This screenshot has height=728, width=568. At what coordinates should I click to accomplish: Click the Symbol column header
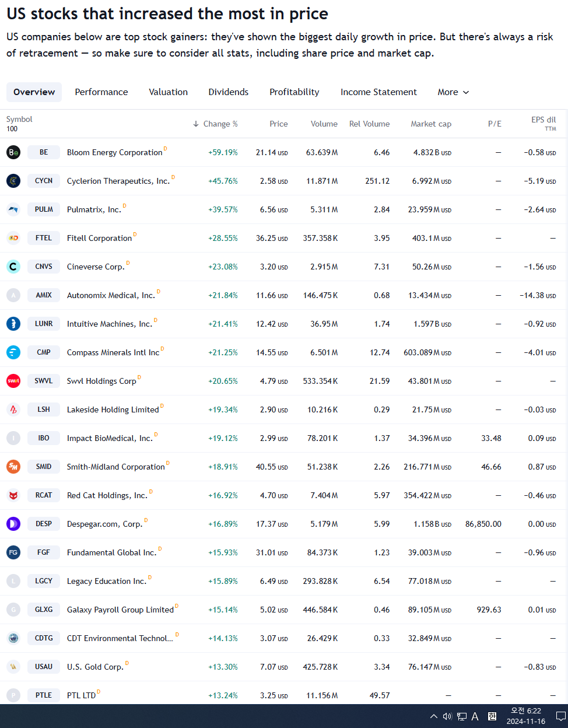[19, 119]
